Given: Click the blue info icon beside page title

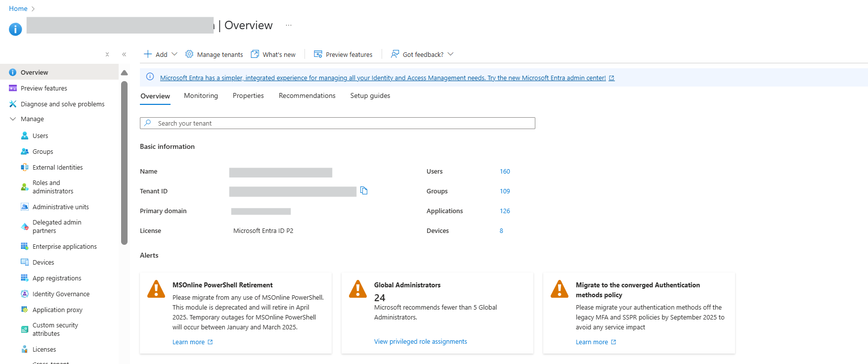Looking at the screenshot, I should (x=15, y=29).
